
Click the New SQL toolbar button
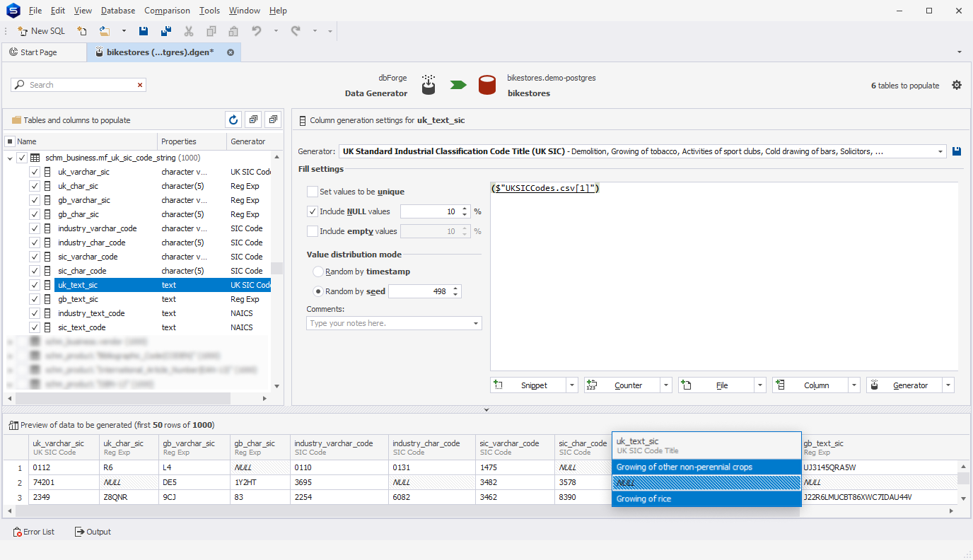tap(41, 31)
